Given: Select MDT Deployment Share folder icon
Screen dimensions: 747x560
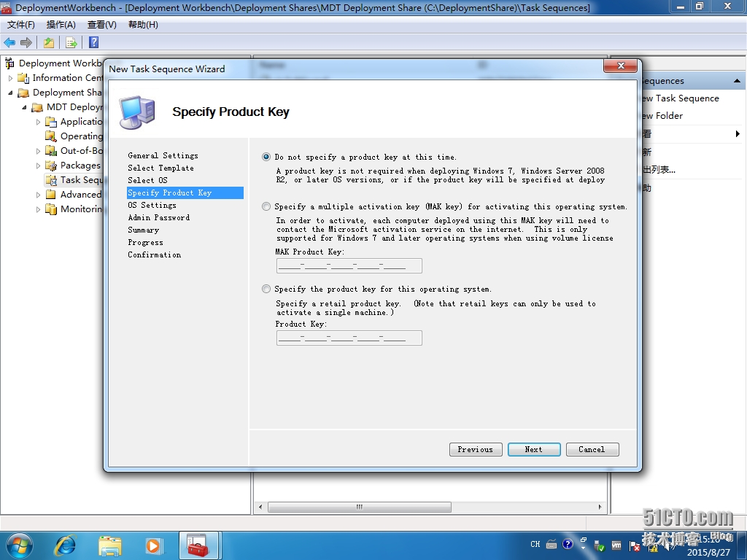Looking at the screenshot, I should click(x=37, y=107).
